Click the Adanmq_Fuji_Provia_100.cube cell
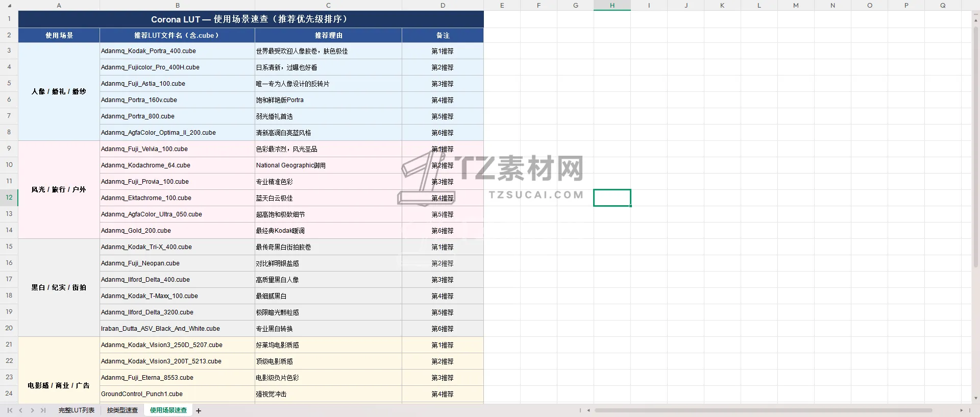Viewport: 980px width, 417px height. tap(178, 182)
